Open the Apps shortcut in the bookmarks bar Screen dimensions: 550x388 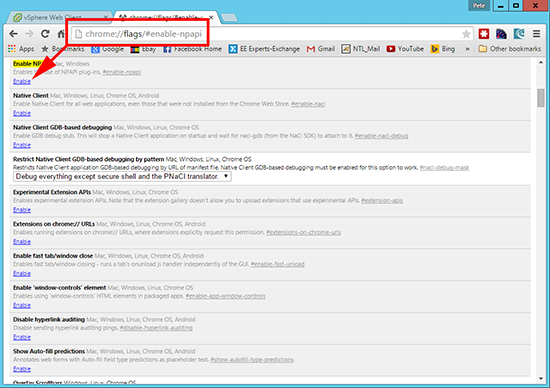(x=21, y=49)
